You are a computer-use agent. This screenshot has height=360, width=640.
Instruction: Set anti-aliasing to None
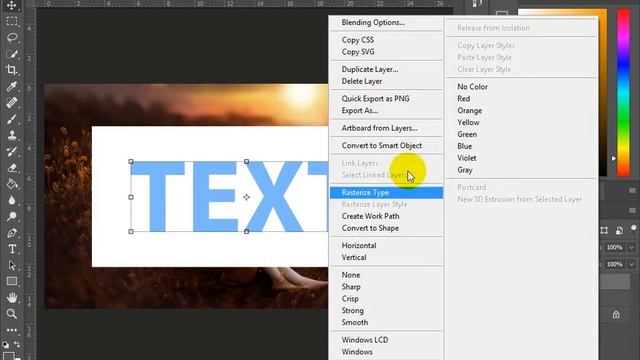(x=351, y=275)
